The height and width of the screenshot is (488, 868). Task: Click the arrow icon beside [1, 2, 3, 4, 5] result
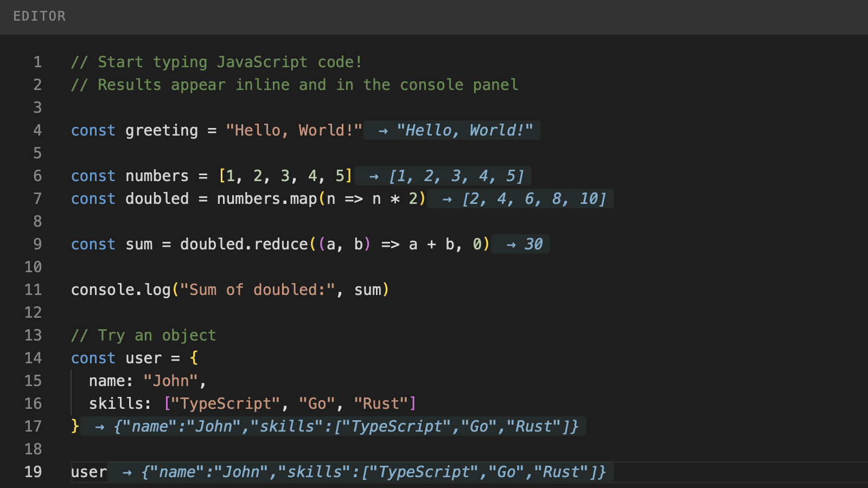374,176
